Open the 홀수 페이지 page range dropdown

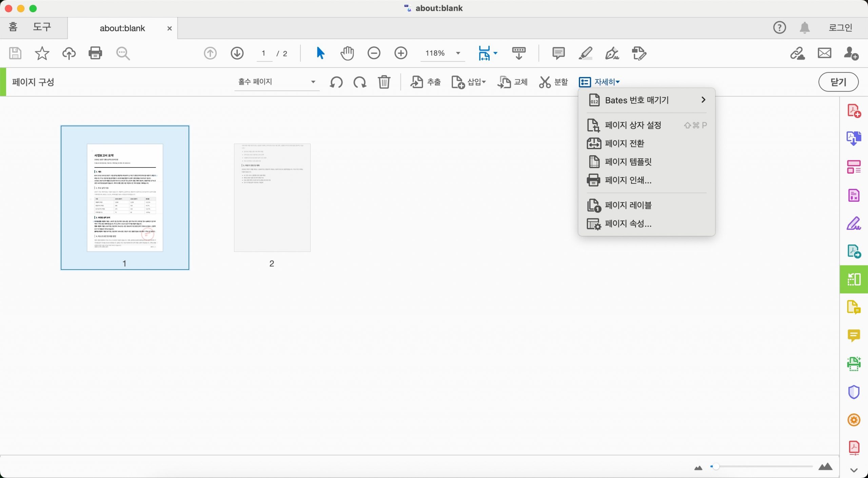pos(277,82)
